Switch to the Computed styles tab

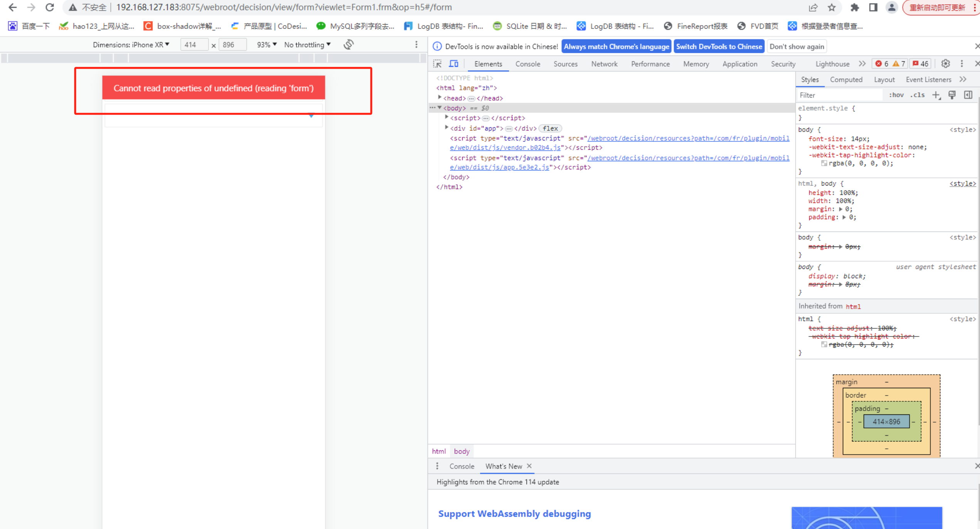pyautogui.click(x=846, y=79)
